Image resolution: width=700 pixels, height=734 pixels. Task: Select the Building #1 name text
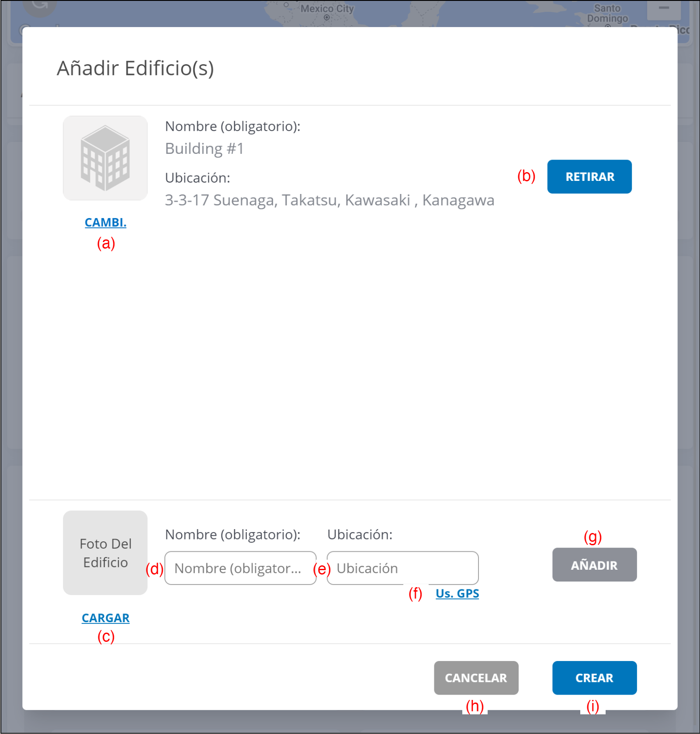[204, 149]
